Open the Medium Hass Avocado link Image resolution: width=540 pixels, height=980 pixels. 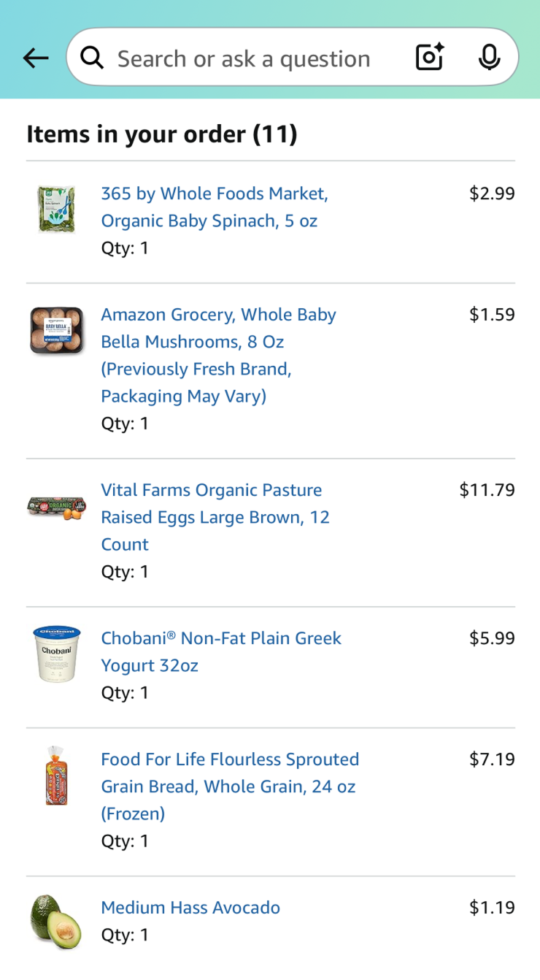coord(190,908)
